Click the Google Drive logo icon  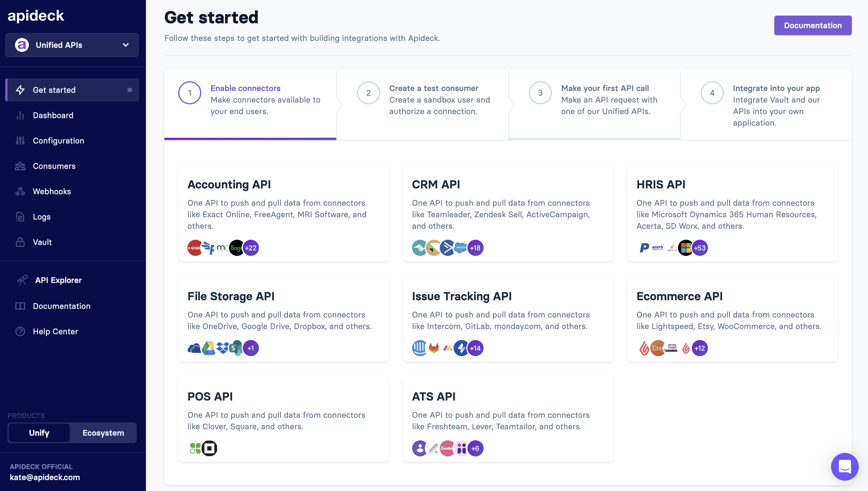click(x=208, y=348)
